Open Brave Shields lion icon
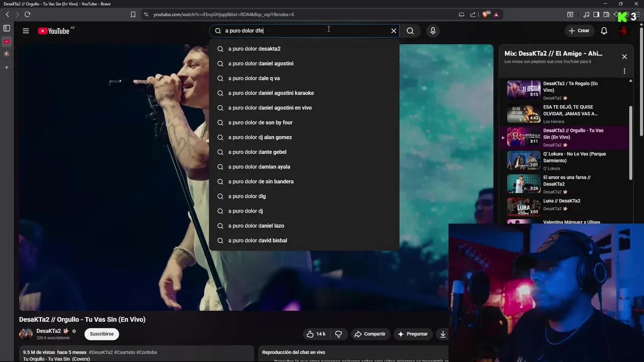Viewport: 644px width, 362px height. (x=486, y=15)
